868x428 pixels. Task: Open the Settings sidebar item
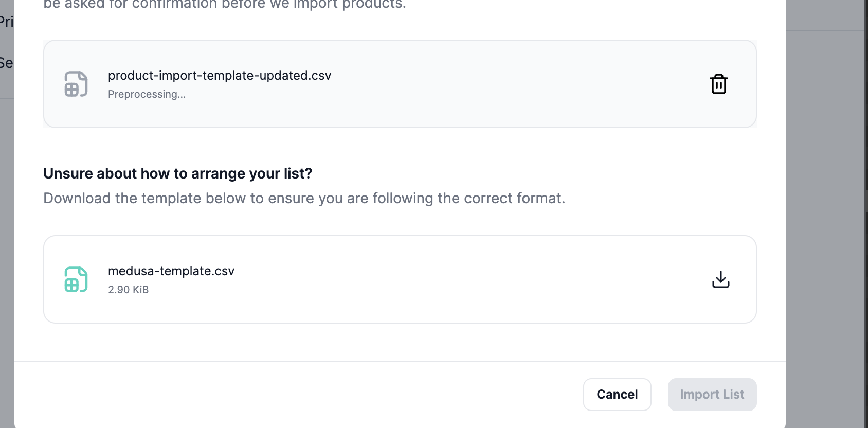click(8, 62)
